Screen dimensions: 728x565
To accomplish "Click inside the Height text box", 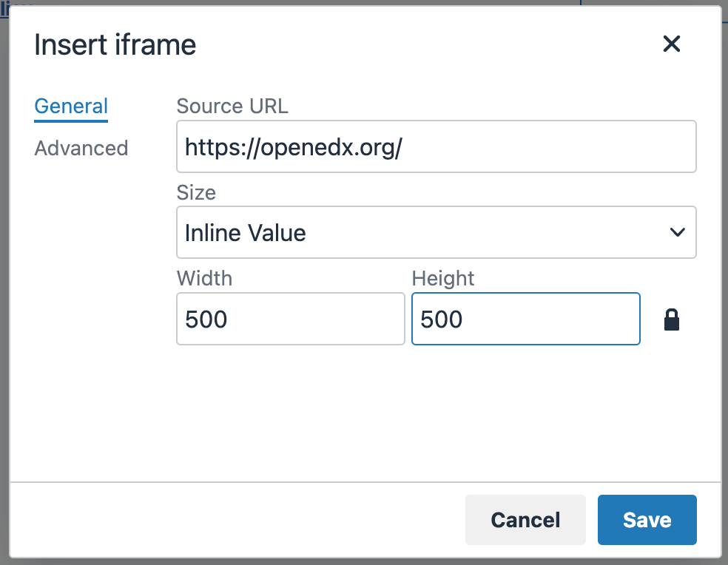I will pos(525,319).
